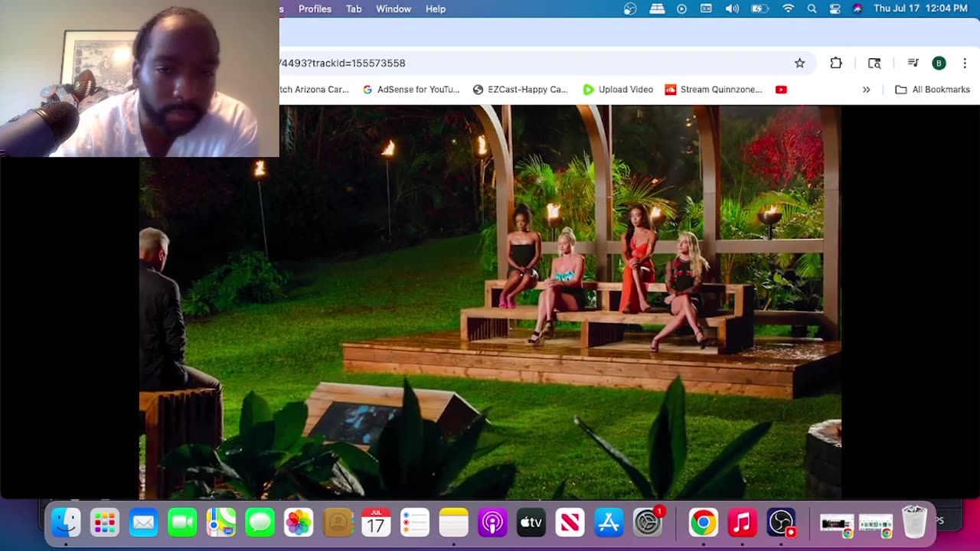Click the stacked-layers icon in the menu bar
The image size is (980, 551).
pos(657,9)
